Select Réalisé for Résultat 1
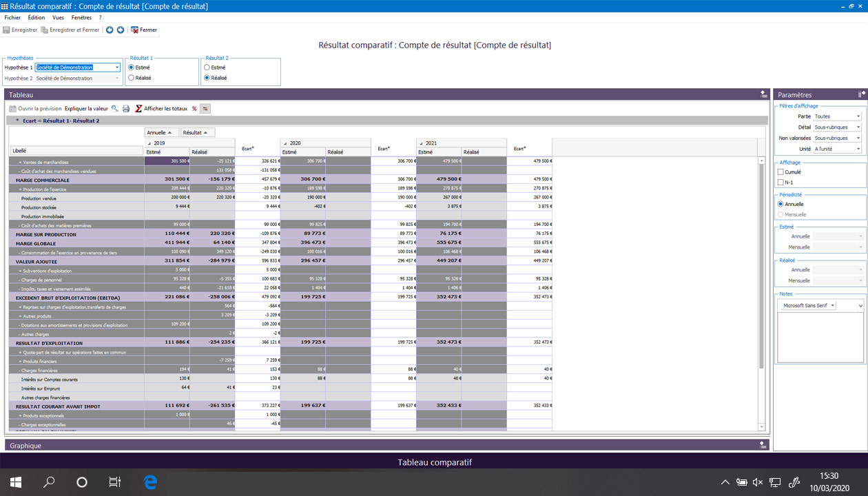 tap(132, 78)
